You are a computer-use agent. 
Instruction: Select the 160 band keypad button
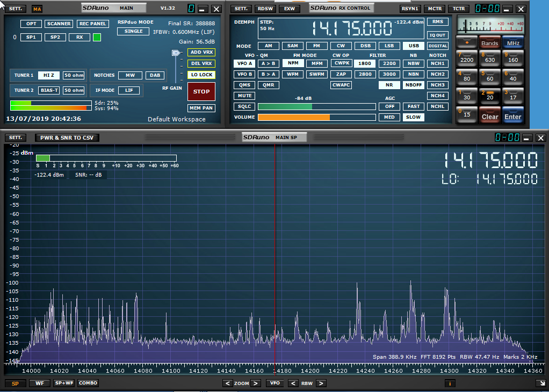(513, 58)
